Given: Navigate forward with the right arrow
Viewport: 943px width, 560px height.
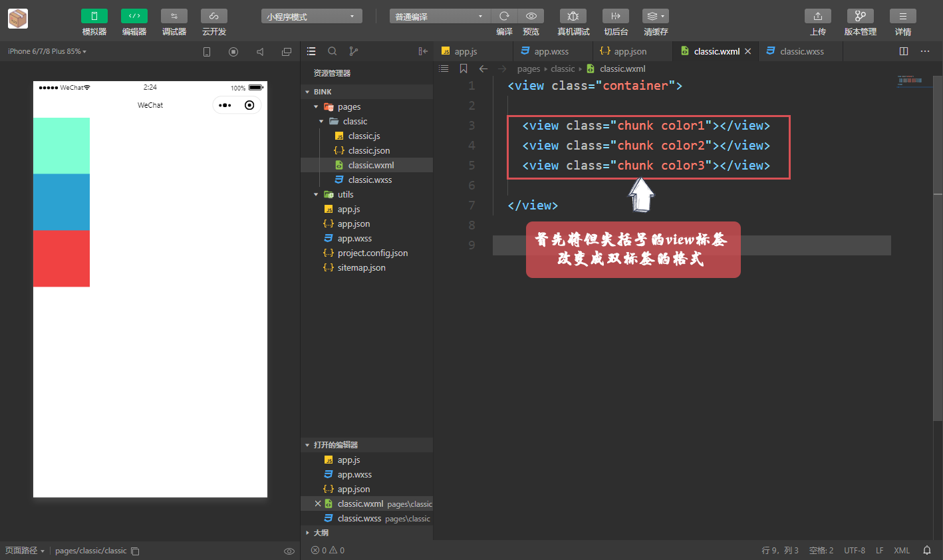Looking at the screenshot, I should click(x=502, y=69).
